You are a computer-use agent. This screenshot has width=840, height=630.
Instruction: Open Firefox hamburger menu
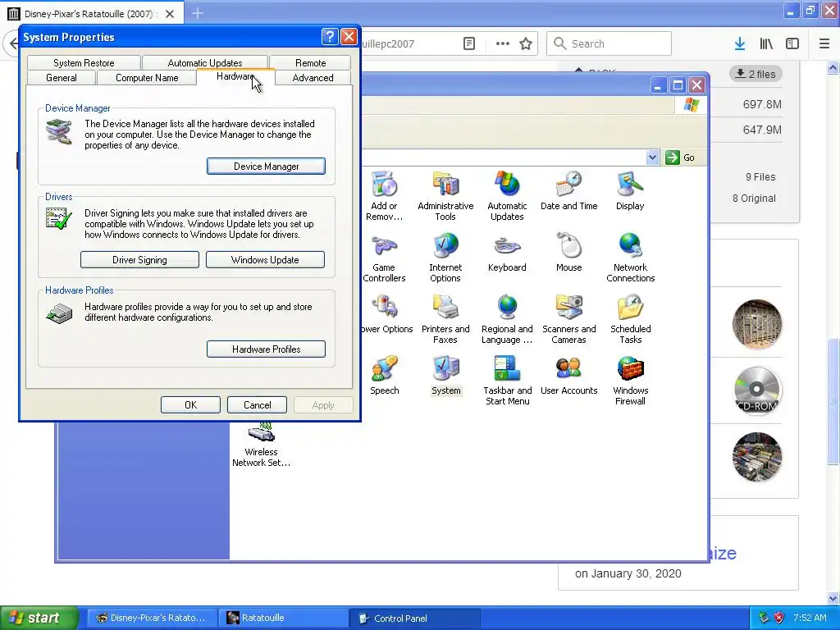824,44
